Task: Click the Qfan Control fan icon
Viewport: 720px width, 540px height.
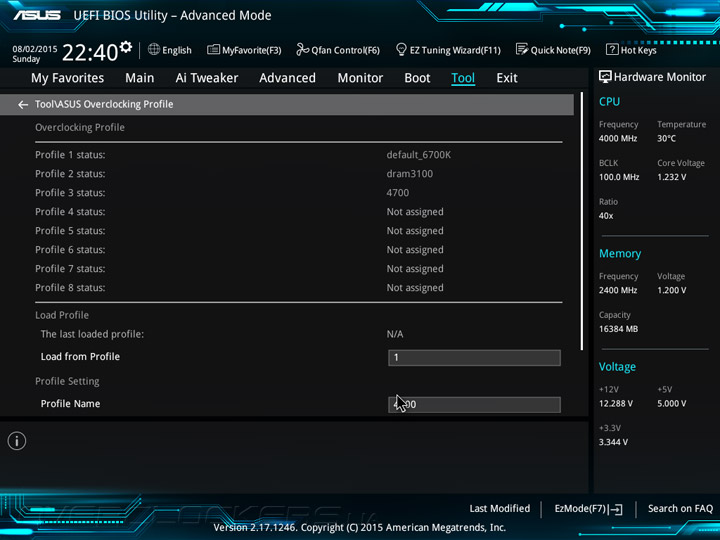Action: 302,49
